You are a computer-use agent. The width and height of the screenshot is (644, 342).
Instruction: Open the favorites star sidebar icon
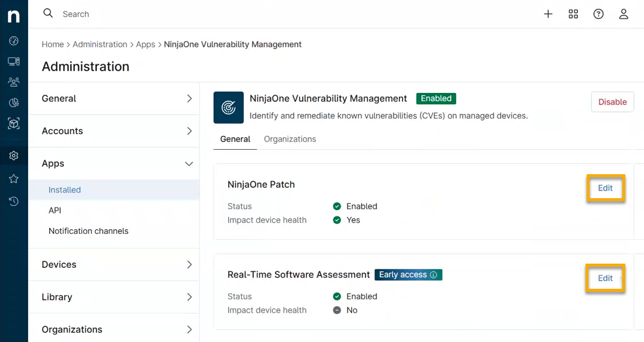pyautogui.click(x=13, y=178)
